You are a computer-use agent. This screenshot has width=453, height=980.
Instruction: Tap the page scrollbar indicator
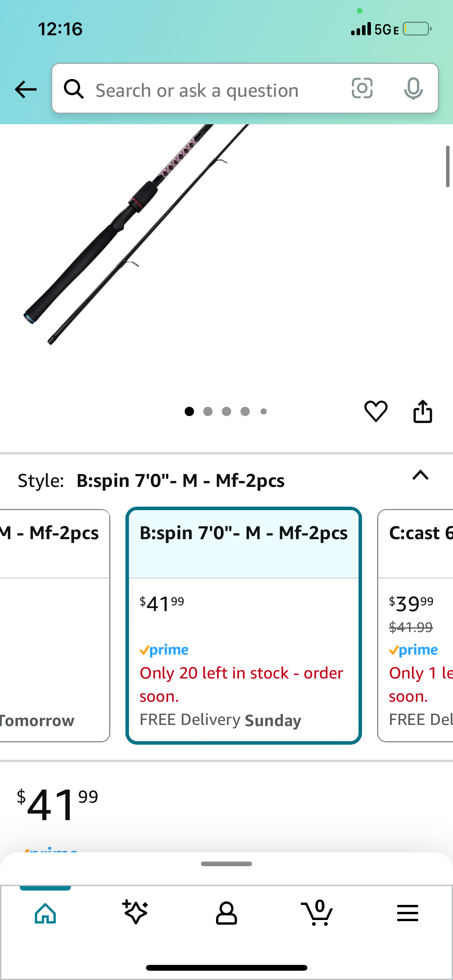[447, 166]
